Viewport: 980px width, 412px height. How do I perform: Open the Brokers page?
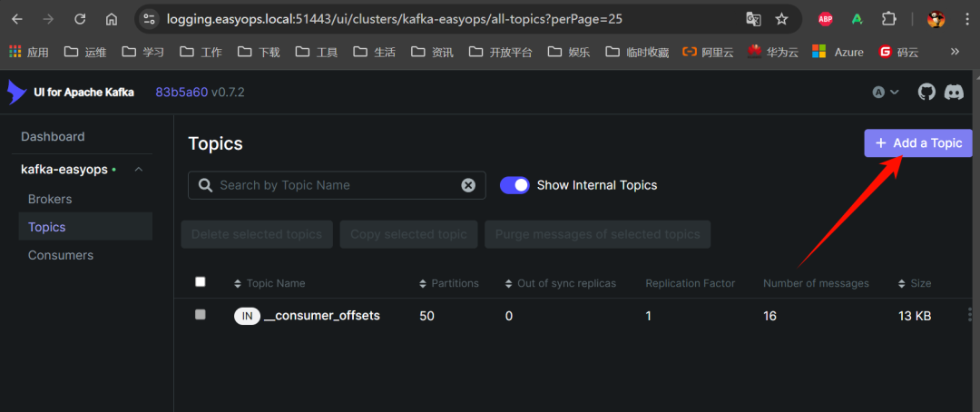click(50, 200)
